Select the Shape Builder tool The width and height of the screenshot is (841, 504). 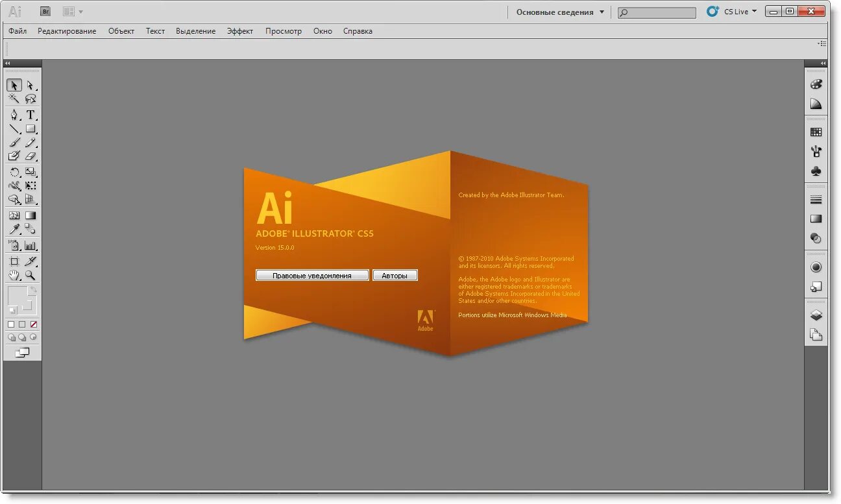[14, 200]
